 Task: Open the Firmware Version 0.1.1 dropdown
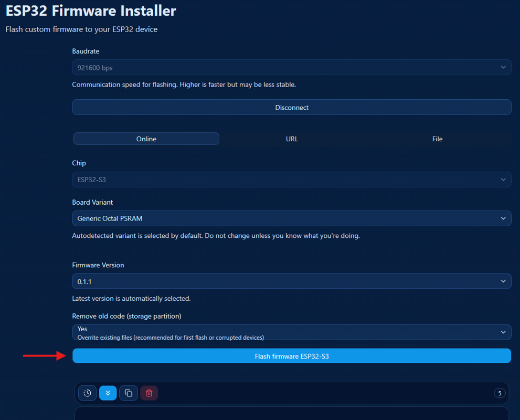[x=292, y=281]
